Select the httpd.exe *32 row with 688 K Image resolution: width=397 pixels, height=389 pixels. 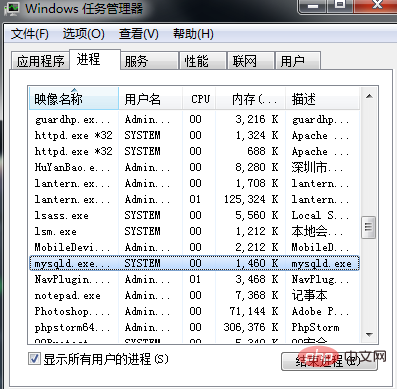[x=194, y=151]
